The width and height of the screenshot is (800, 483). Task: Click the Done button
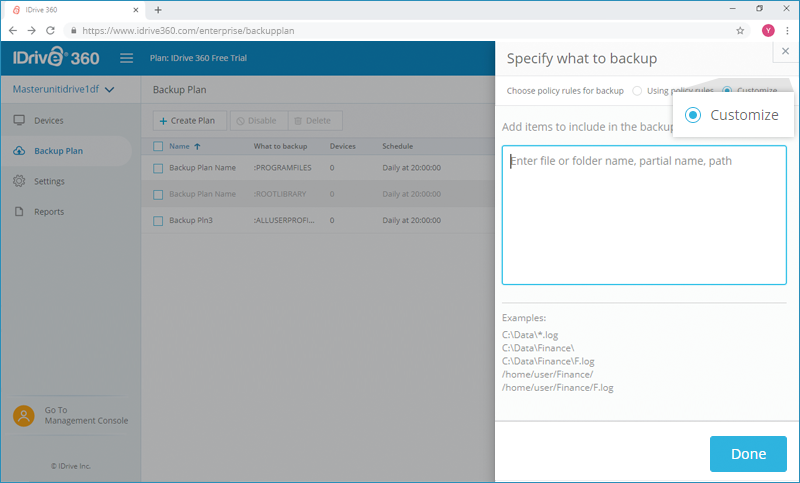(748, 453)
